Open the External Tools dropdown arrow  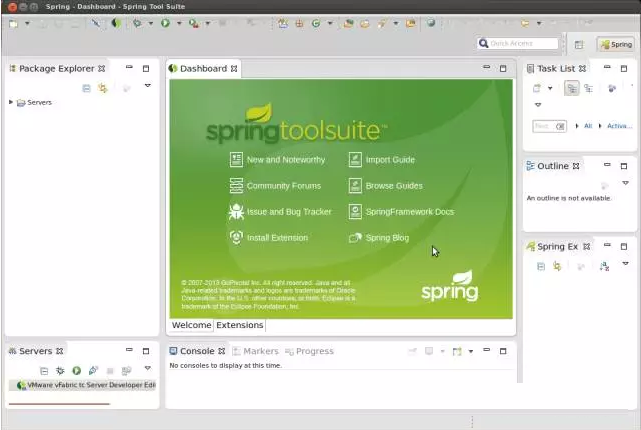tap(207, 24)
